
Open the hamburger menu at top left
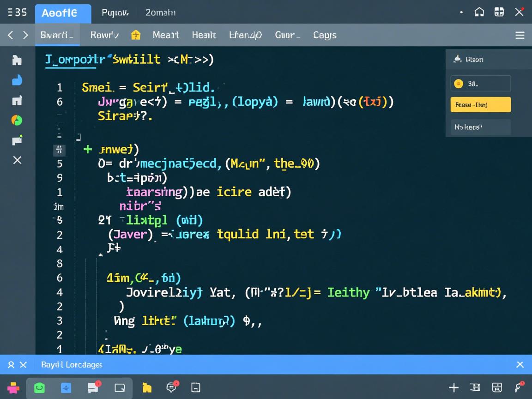[10, 12]
